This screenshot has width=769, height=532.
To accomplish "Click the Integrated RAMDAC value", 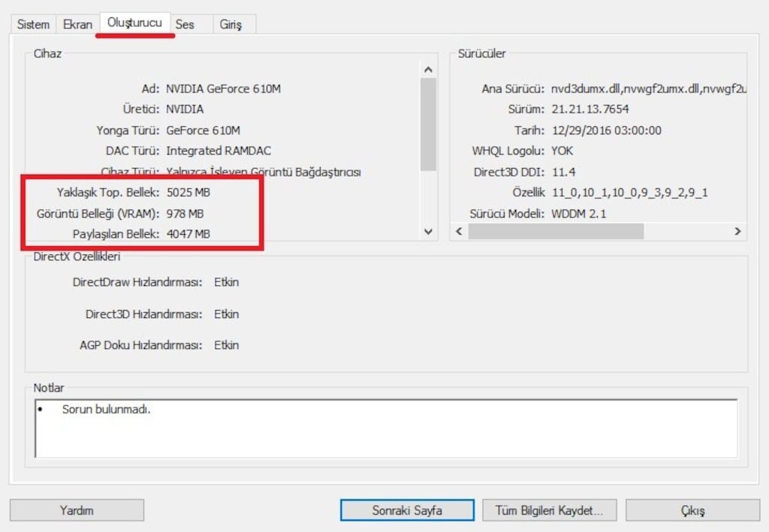I will [219, 151].
